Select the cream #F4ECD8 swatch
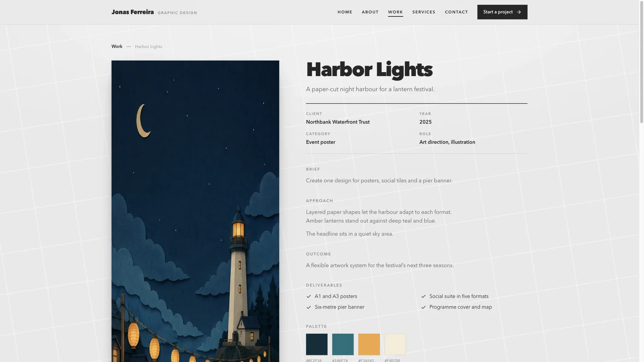 pos(395,344)
